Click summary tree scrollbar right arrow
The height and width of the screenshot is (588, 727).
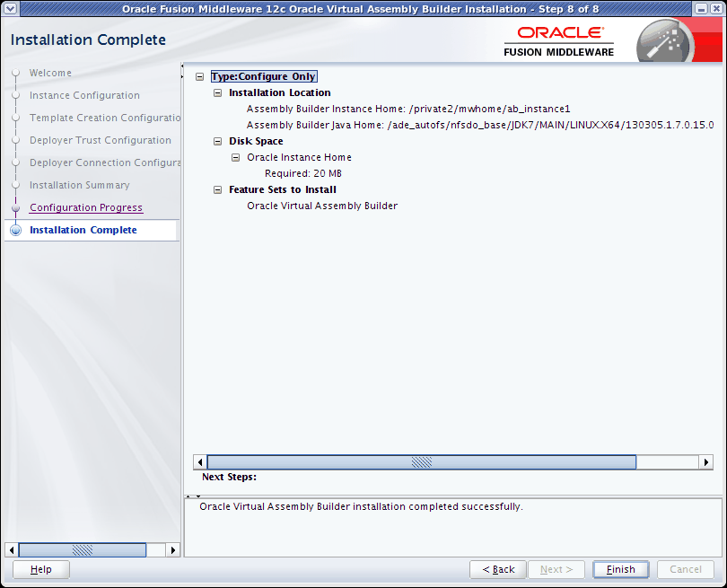[x=705, y=461]
